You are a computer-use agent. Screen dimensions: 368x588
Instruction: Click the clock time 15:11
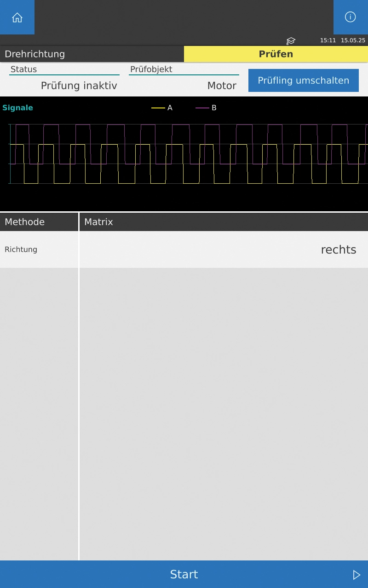tap(328, 40)
